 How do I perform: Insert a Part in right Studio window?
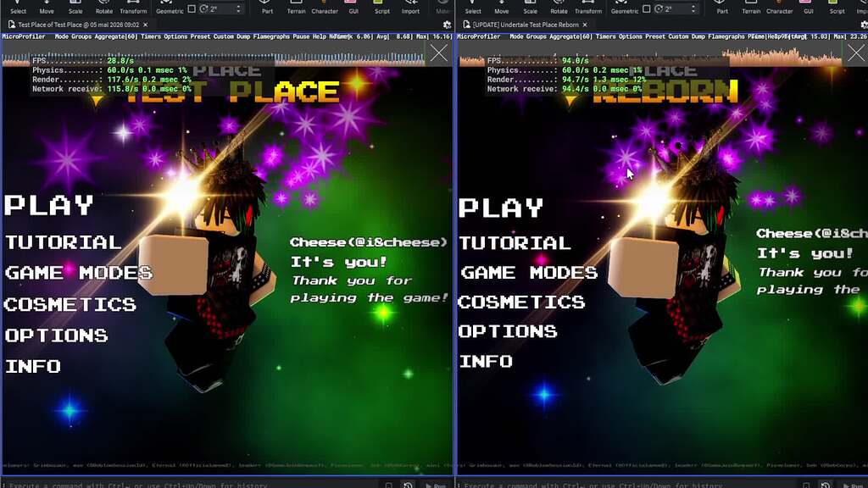coord(722,7)
